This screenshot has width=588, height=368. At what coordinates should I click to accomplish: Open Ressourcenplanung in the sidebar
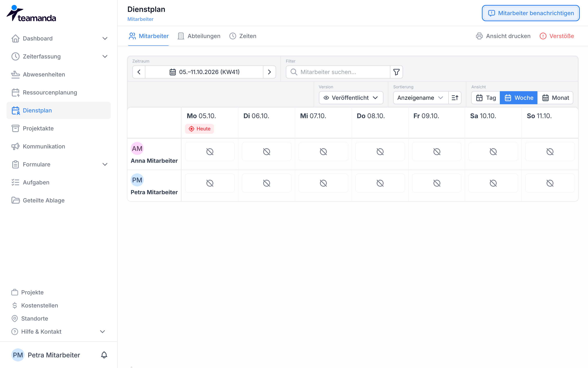point(59,92)
